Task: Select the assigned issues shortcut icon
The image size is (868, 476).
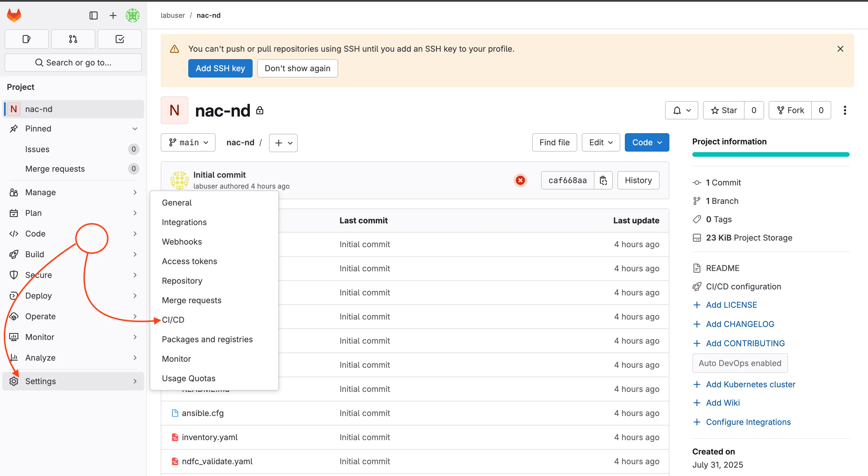Action: coord(26,39)
